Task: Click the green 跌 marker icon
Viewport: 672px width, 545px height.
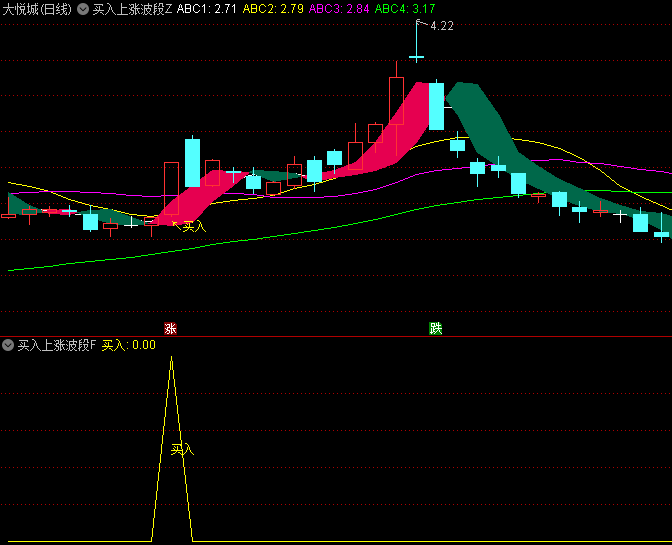Action: click(x=435, y=329)
